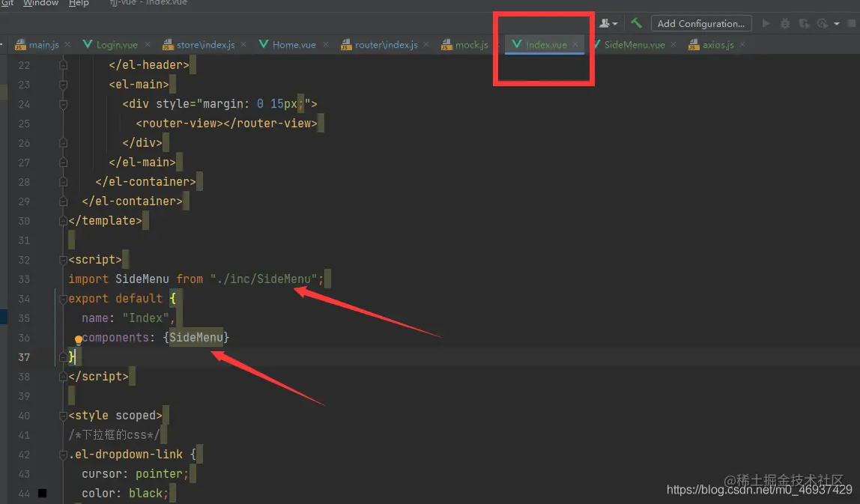This screenshot has width=860, height=504.
Task: Toggle fold marker at line 38 </script>
Action: point(63,377)
